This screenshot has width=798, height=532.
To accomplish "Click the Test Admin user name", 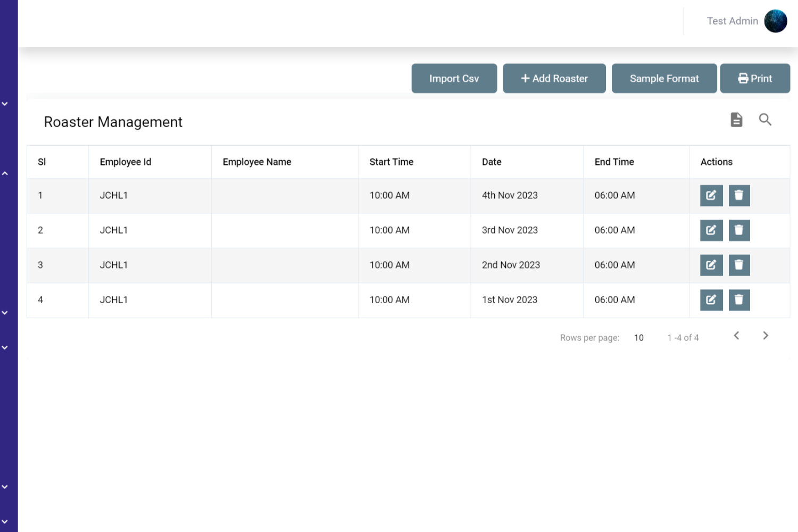I will 733,21.
